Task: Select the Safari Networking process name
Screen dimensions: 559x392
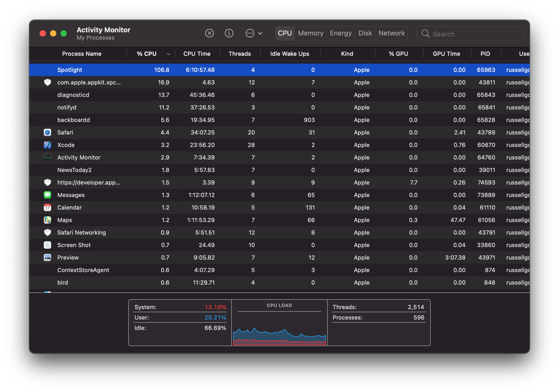Action: click(82, 232)
